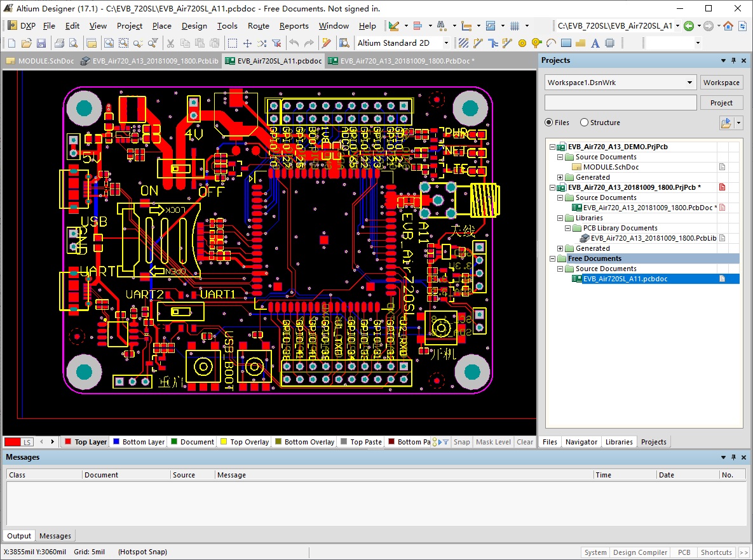Select the red Top Layer swatch tab
Viewport: 753px width, 560px height.
[86, 442]
